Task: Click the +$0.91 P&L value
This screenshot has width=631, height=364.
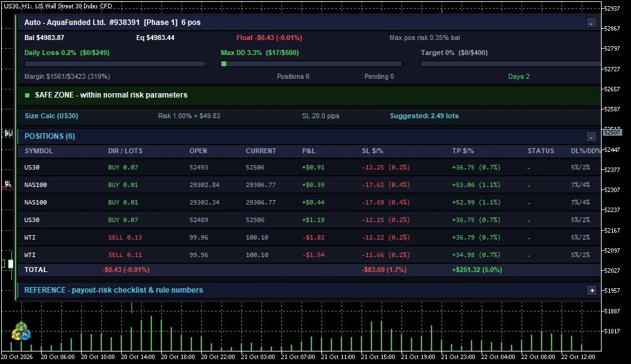Action: coord(313,168)
